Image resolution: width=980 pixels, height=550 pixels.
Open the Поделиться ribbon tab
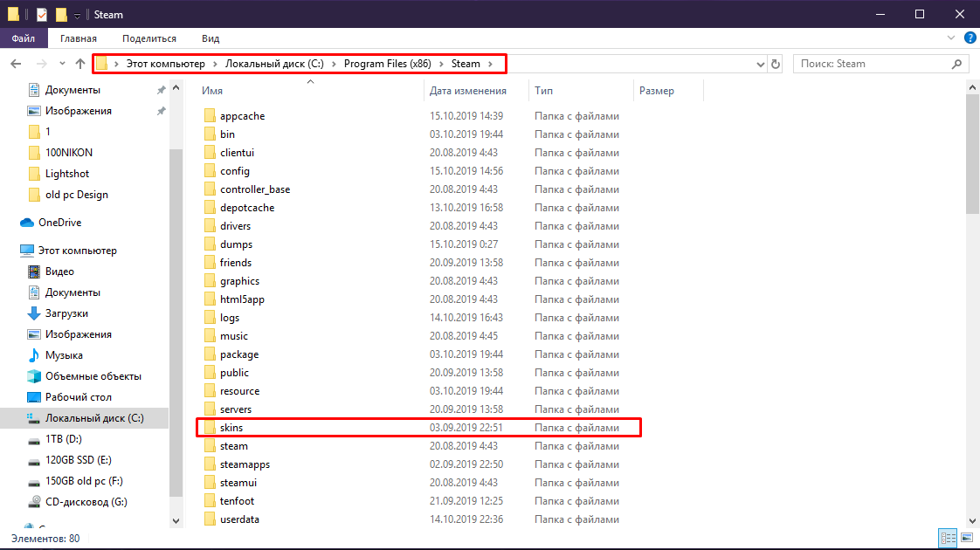point(149,38)
